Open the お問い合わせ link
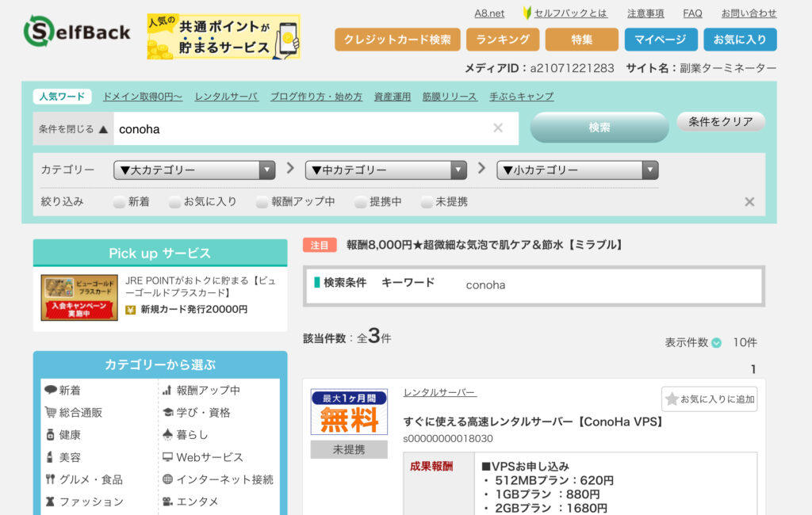The height and width of the screenshot is (515, 812). tap(749, 13)
